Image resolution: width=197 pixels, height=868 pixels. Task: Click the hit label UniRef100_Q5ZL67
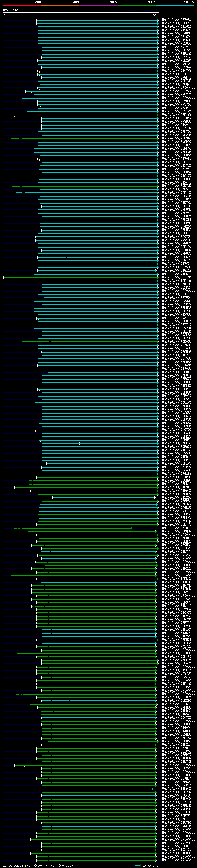(x=177, y=813)
